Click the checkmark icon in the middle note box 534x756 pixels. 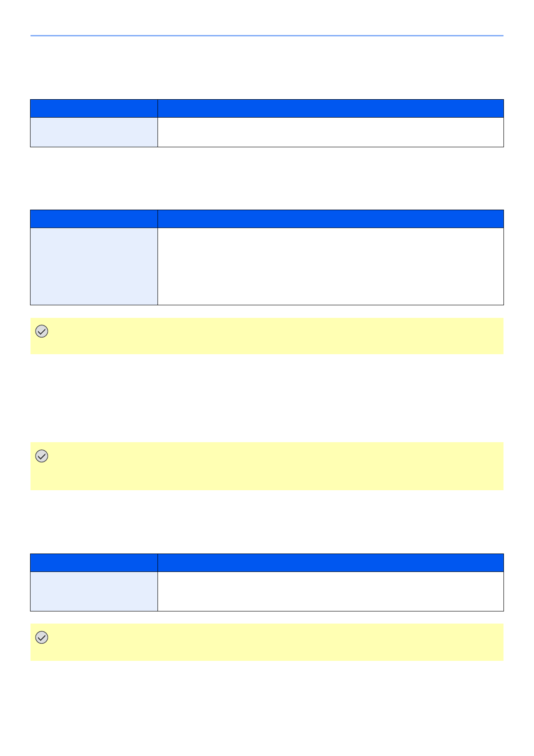42,456
